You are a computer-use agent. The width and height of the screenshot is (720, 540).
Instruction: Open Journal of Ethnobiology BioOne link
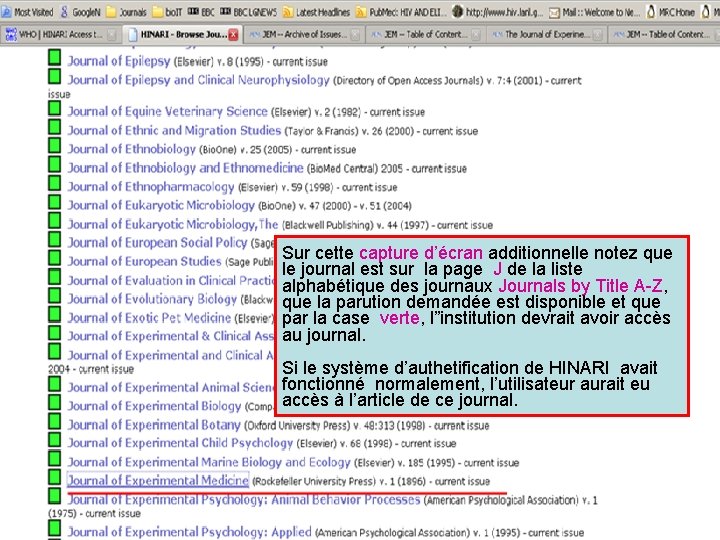click(132, 149)
